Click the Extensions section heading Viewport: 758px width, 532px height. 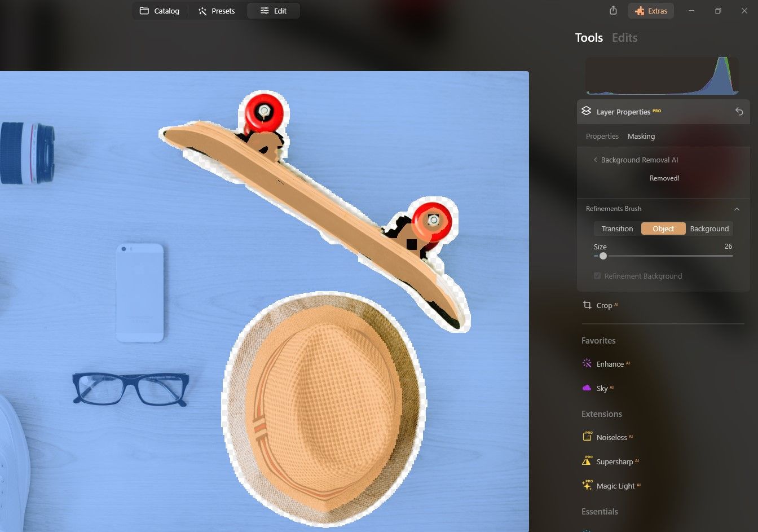point(602,414)
